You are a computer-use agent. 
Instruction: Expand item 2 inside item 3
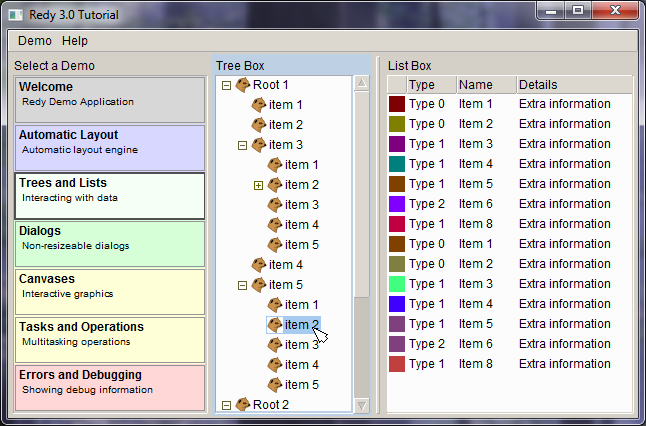pos(258,185)
